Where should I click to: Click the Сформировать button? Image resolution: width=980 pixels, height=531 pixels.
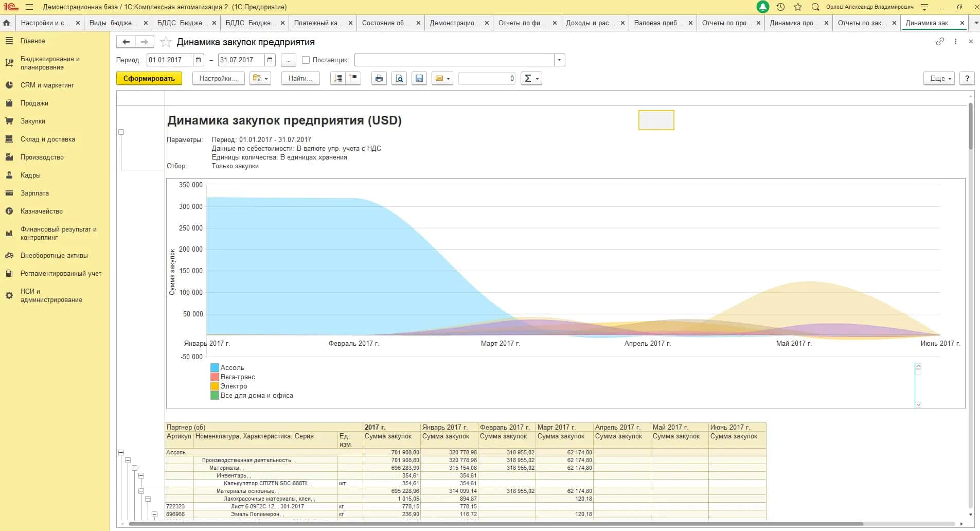pos(149,78)
